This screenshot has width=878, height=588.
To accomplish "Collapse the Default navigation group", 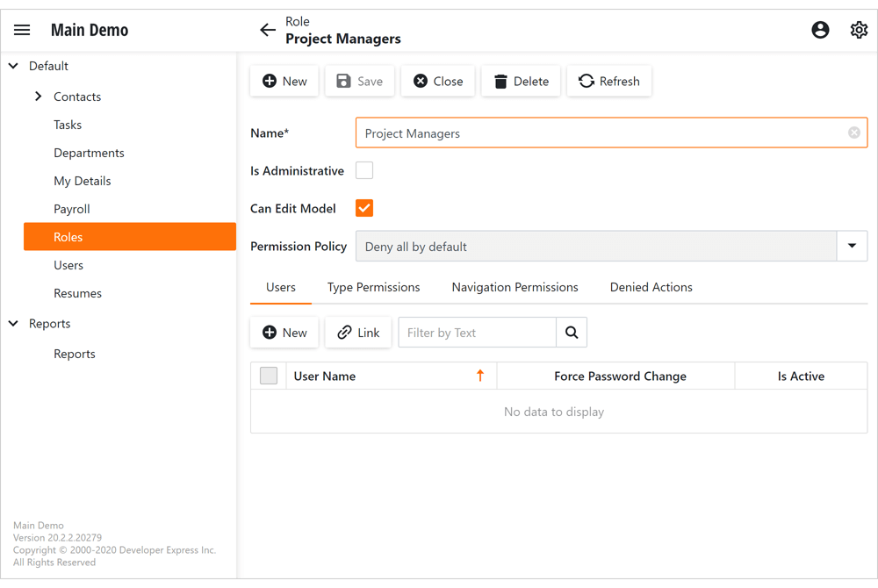I will pyautogui.click(x=12, y=65).
